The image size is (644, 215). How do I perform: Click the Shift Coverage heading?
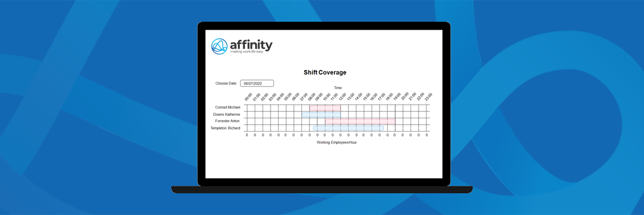pyautogui.click(x=325, y=73)
